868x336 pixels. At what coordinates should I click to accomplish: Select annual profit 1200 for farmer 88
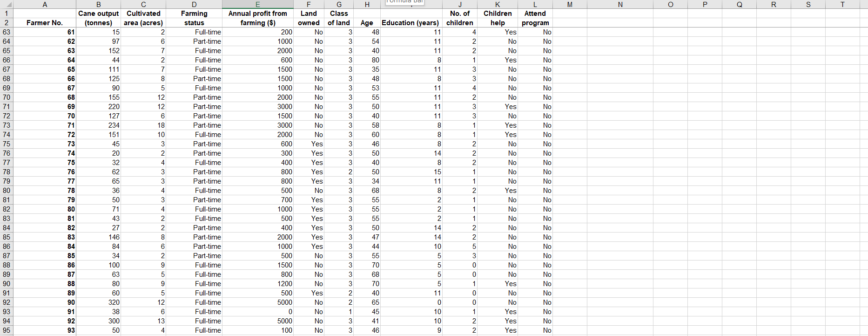[x=258, y=284]
